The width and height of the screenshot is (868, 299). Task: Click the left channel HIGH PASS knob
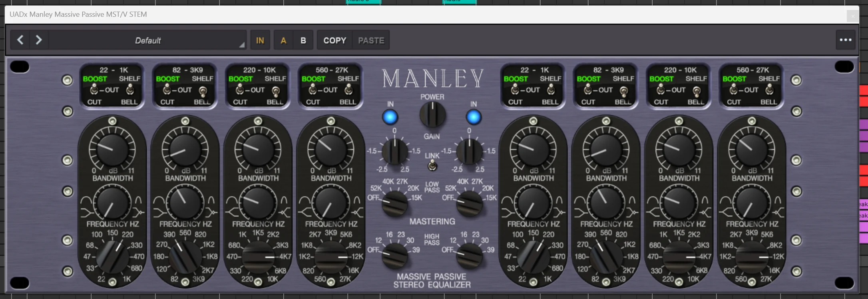click(x=395, y=255)
